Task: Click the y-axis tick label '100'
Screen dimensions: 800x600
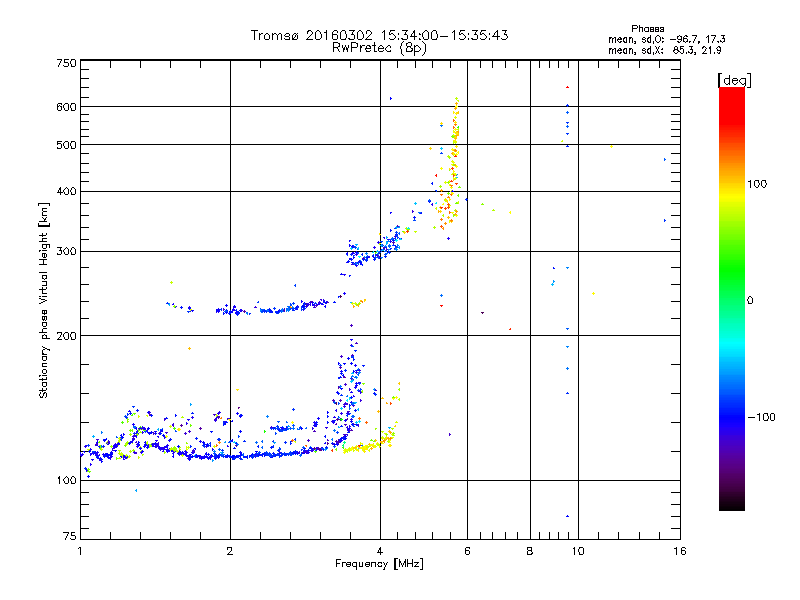Action: point(66,480)
